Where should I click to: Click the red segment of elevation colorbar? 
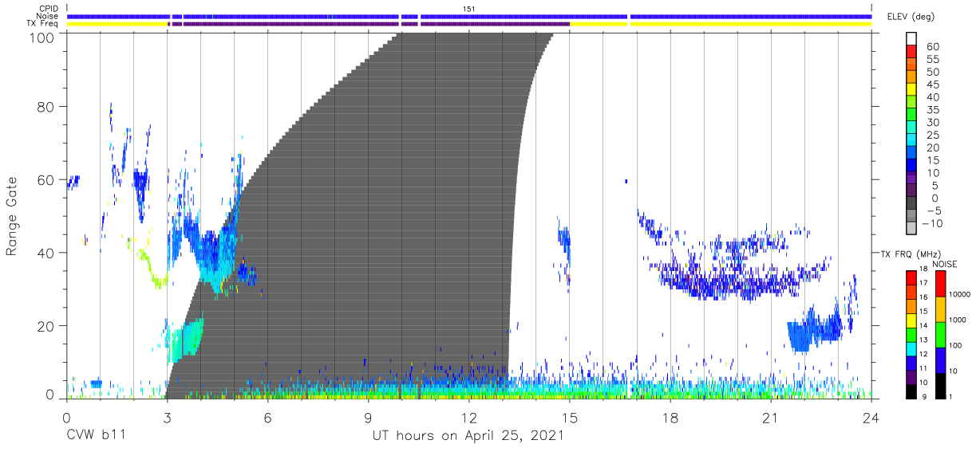tap(911, 51)
